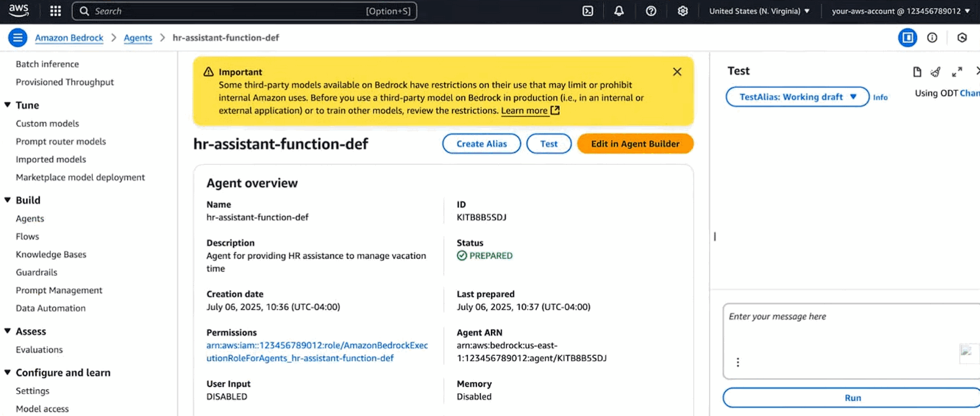This screenshot has width=980, height=416.
Task: Open Evaluations page
Action: click(x=39, y=350)
